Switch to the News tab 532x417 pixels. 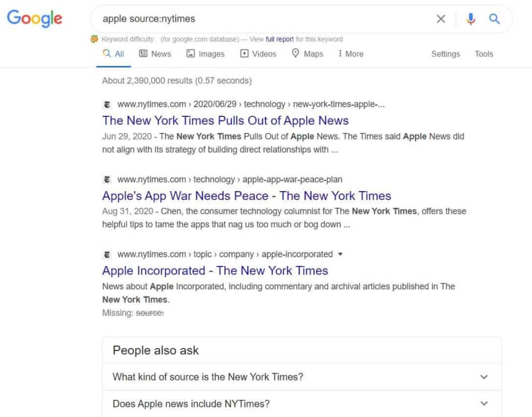tap(155, 54)
